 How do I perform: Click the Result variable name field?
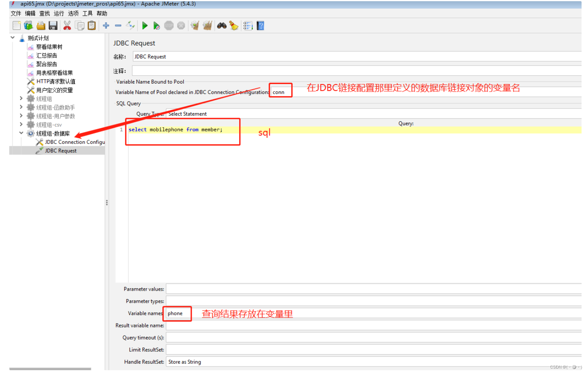(x=374, y=325)
